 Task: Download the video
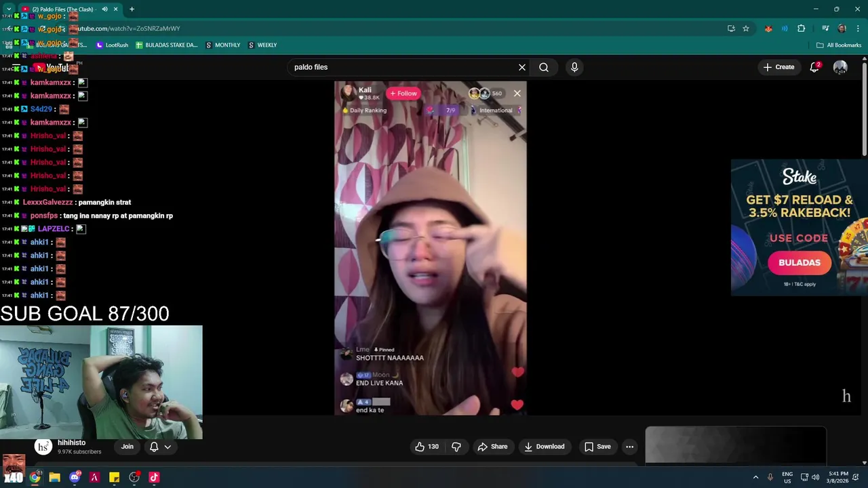pyautogui.click(x=544, y=447)
